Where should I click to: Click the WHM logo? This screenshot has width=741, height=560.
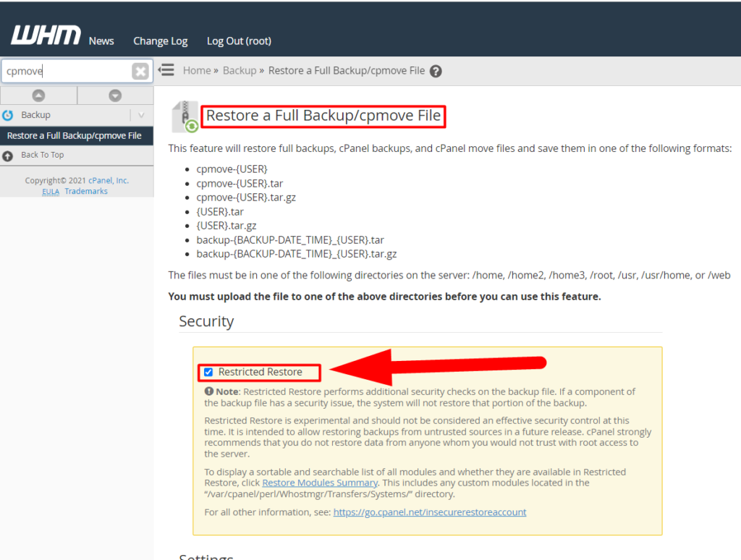coord(46,35)
